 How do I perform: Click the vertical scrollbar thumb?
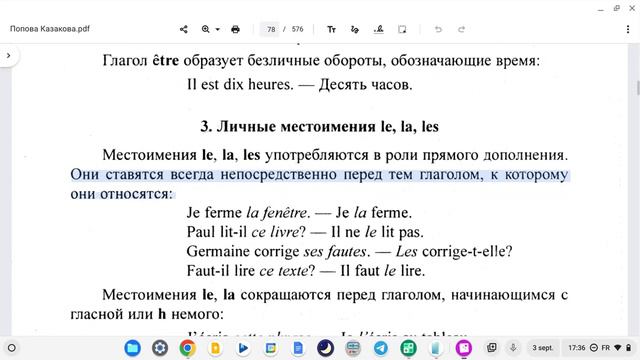(x=638, y=88)
